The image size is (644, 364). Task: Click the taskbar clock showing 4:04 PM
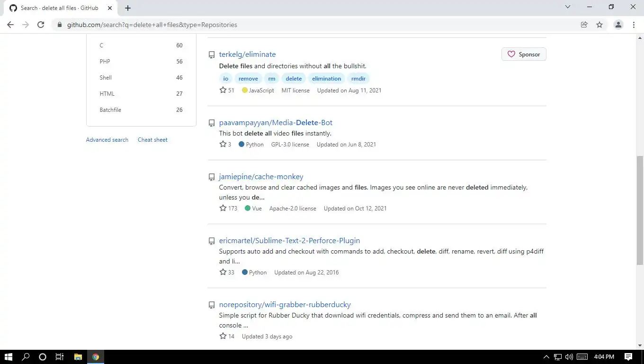pyautogui.click(x=604, y=357)
